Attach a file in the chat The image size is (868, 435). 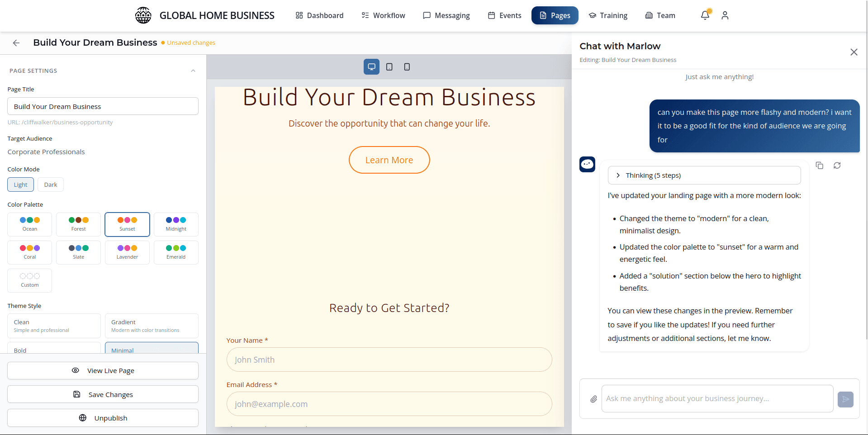(x=593, y=399)
